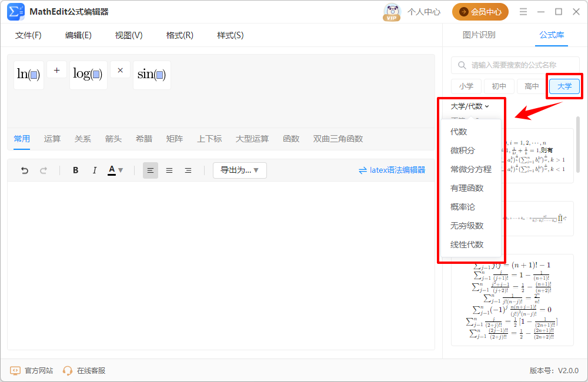Open the 图片识别 panel tab
Screen dimensions: 588x382
point(479,35)
